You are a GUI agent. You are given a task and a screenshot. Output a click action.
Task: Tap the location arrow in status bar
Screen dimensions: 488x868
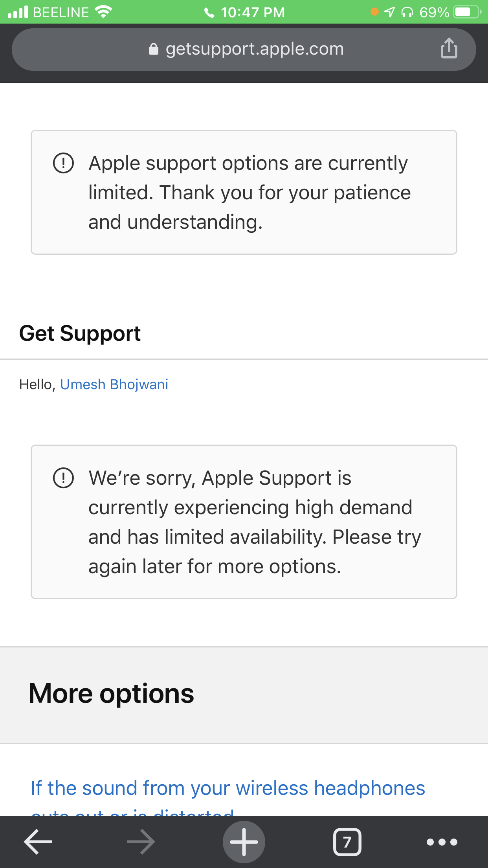tap(389, 12)
